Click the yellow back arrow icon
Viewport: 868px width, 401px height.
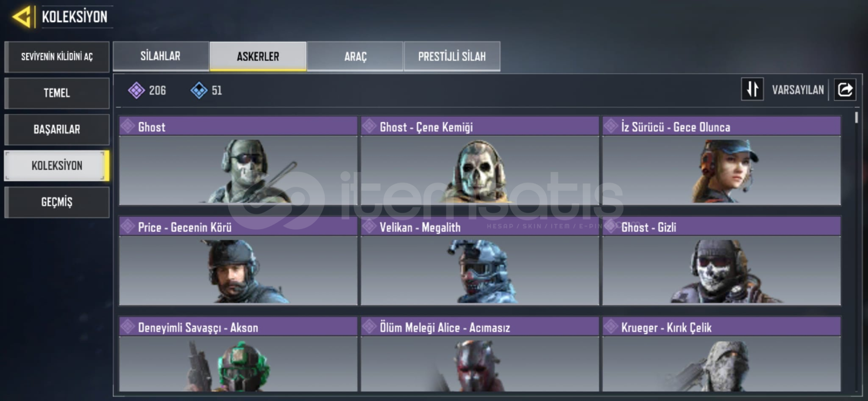[x=22, y=17]
